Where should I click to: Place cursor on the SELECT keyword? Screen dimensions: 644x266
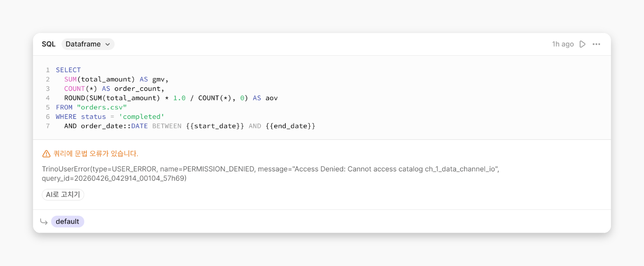point(69,70)
